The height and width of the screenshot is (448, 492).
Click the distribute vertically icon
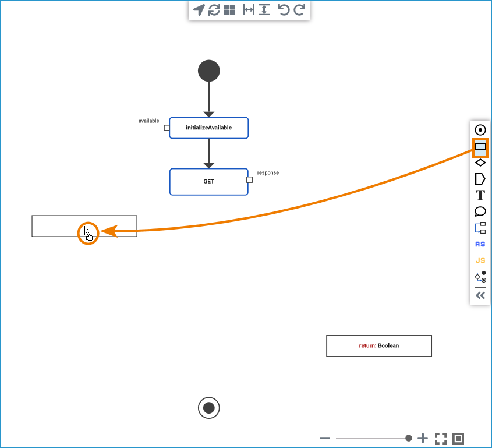(264, 9)
